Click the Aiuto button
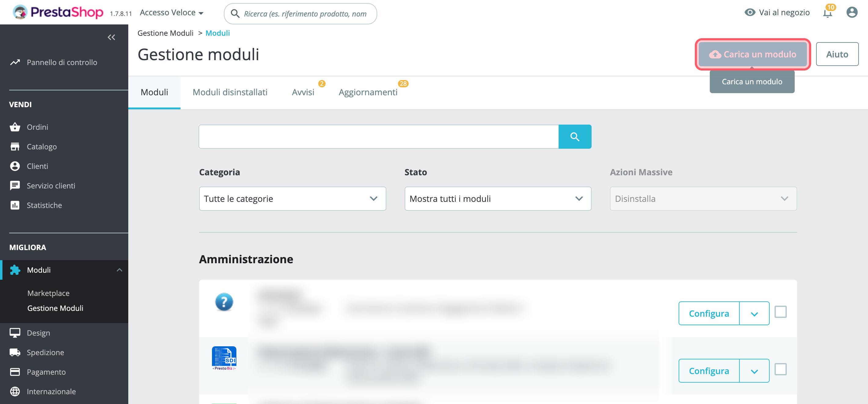Viewport: 868px width, 404px height. 837,54
